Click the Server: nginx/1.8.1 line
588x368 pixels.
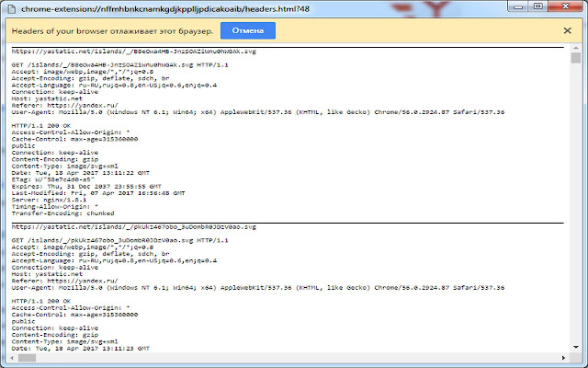(49, 200)
